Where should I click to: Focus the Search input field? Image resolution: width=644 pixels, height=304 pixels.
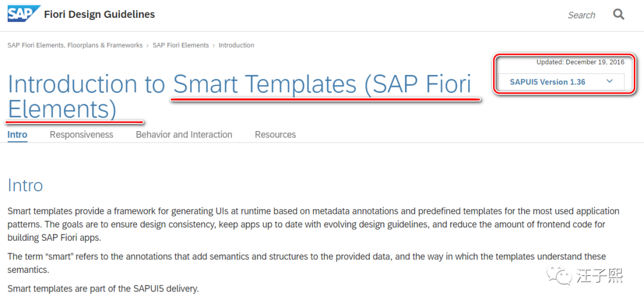pos(581,15)
